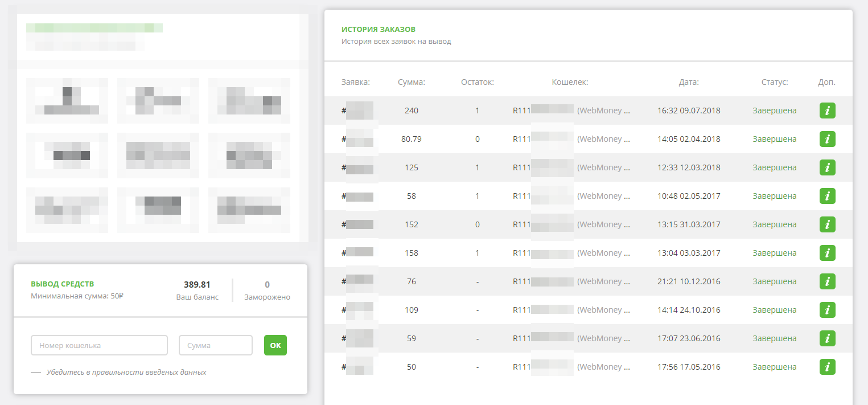The height and width of the screenshot is (405, 868).
Task: Open info for the 17.05.2016 order
Action: [827, 367]
